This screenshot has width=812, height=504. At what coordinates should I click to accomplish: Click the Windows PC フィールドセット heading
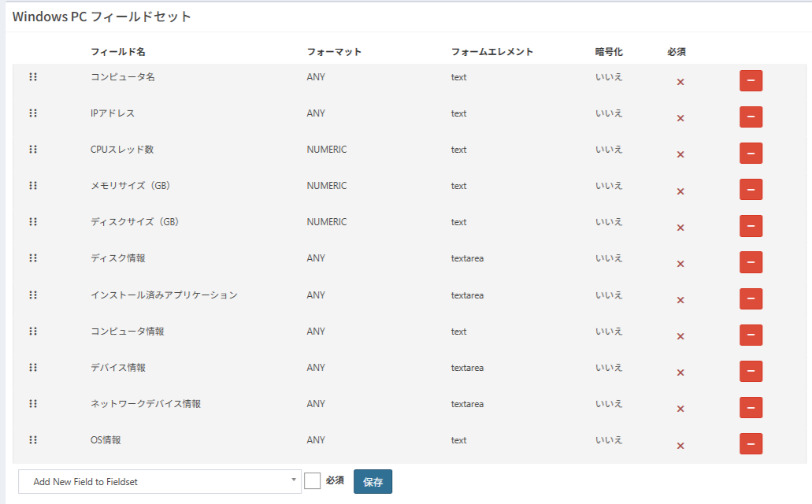point(102,17)
